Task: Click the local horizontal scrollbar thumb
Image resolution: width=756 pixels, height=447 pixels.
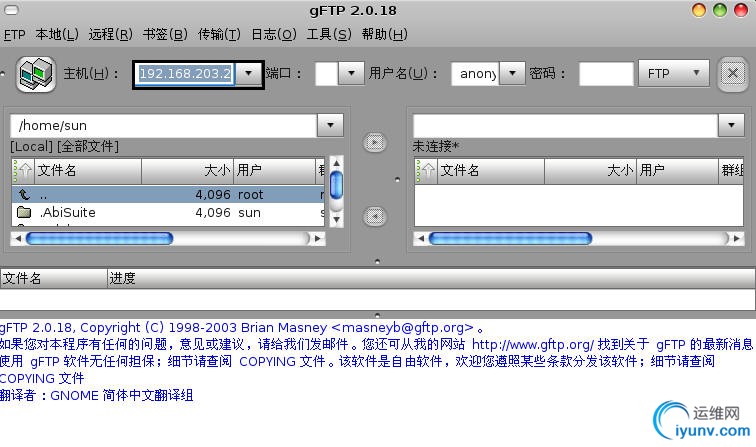Action: [99, 238]
